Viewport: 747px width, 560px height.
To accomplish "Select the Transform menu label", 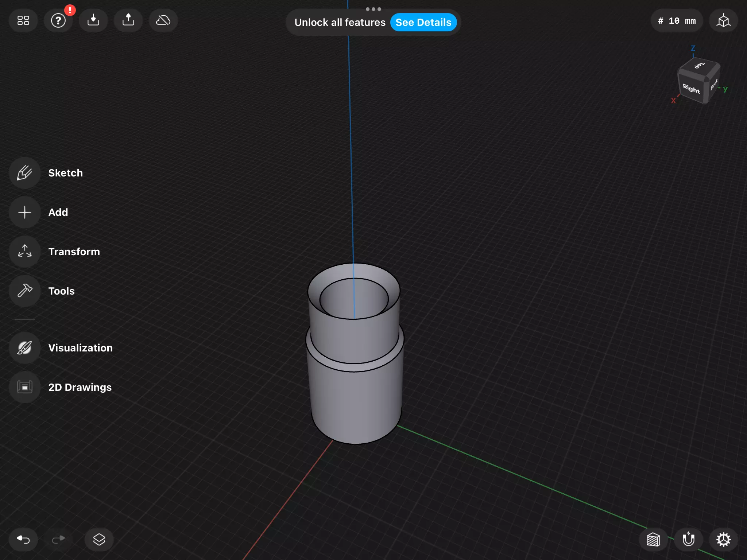I will pyautogui.click(x=74, y=252).
